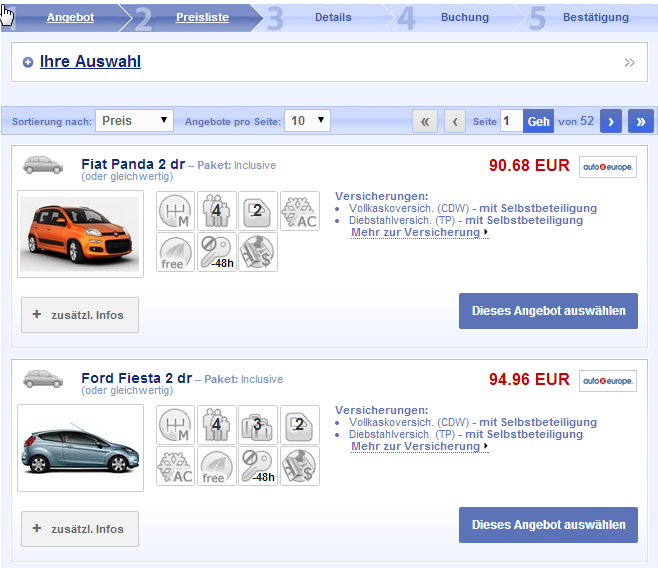Click the Seite page number input field
The width and height of the screenshot is (658, 568).
(512, 121)
